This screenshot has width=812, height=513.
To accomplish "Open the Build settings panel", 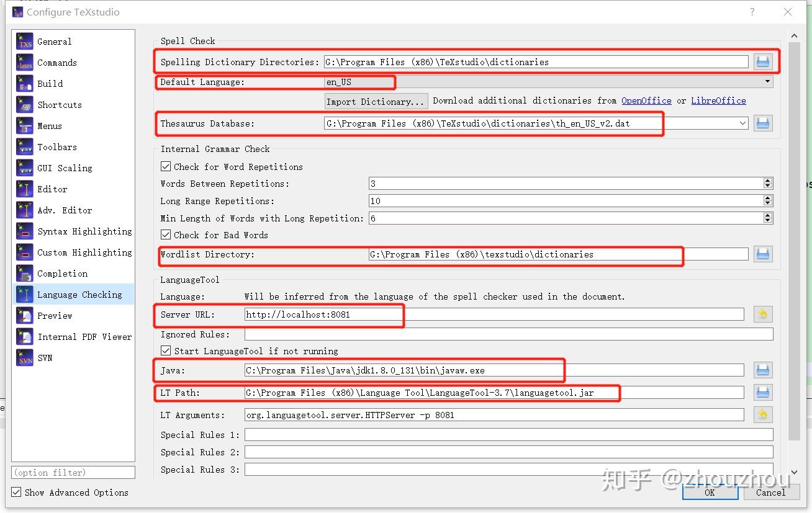I will (x=50, y=83).
